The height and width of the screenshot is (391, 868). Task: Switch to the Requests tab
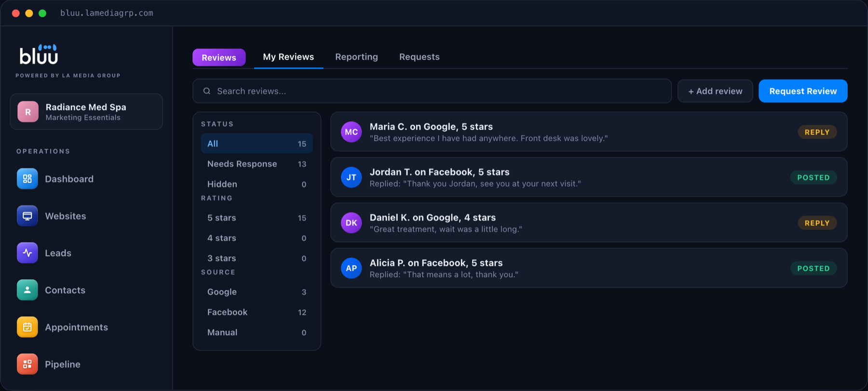pyautogui.click(x=419, y=57)
